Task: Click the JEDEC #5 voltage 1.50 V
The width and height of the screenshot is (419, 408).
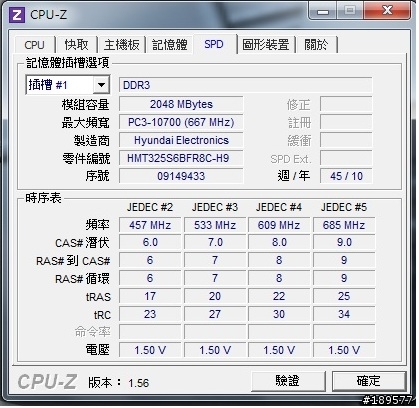Action: [344, 350]
